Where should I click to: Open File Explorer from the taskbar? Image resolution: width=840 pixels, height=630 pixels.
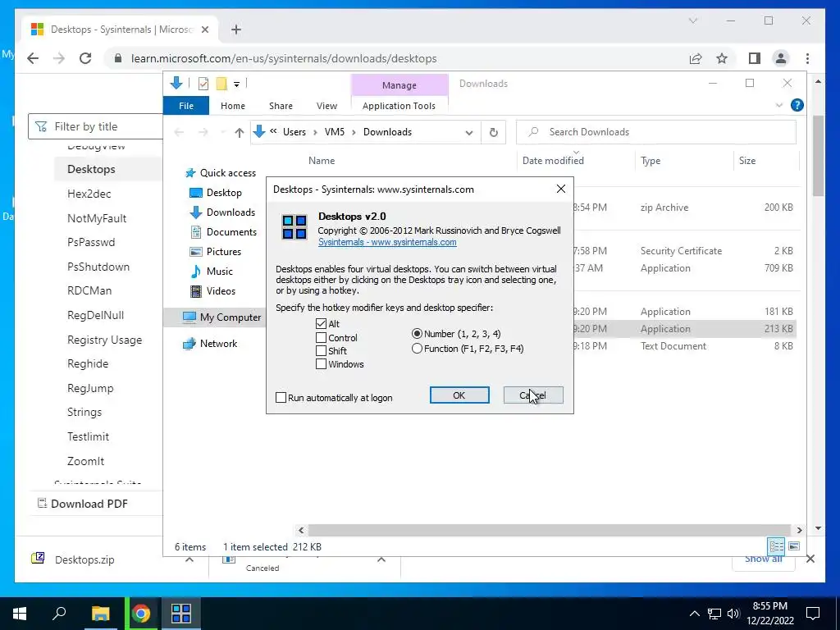coord(100,614)
